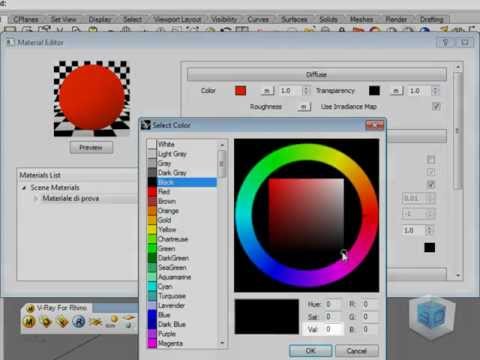Click the black current-color preview box

coord(267,317)
